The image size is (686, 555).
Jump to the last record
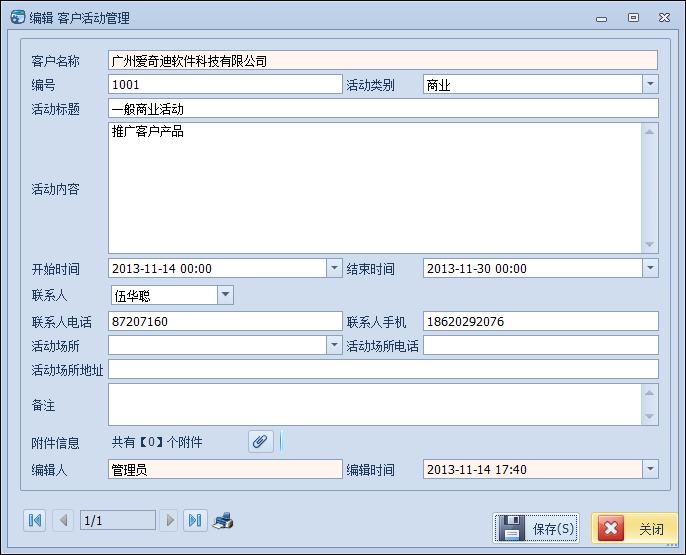pos(195,520)
